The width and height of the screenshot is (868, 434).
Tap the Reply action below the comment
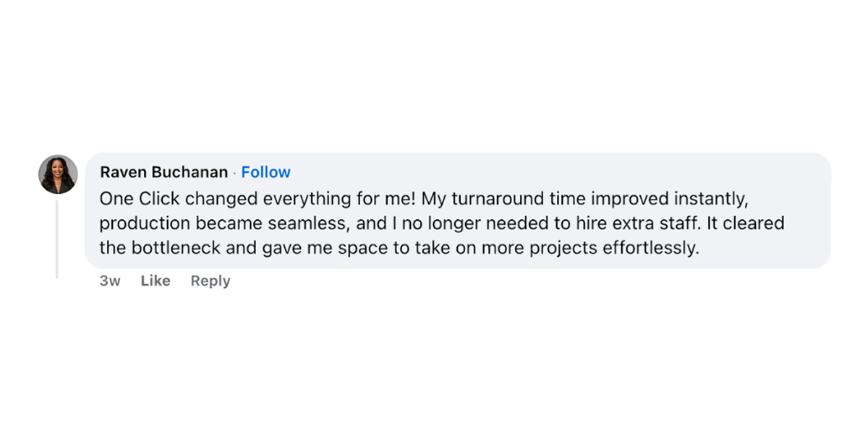[210, 281]
